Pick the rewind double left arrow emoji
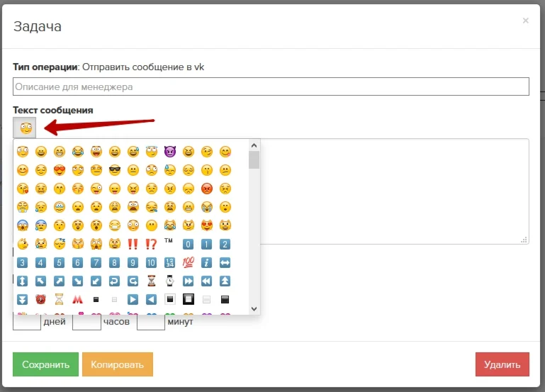 (206, 281)
